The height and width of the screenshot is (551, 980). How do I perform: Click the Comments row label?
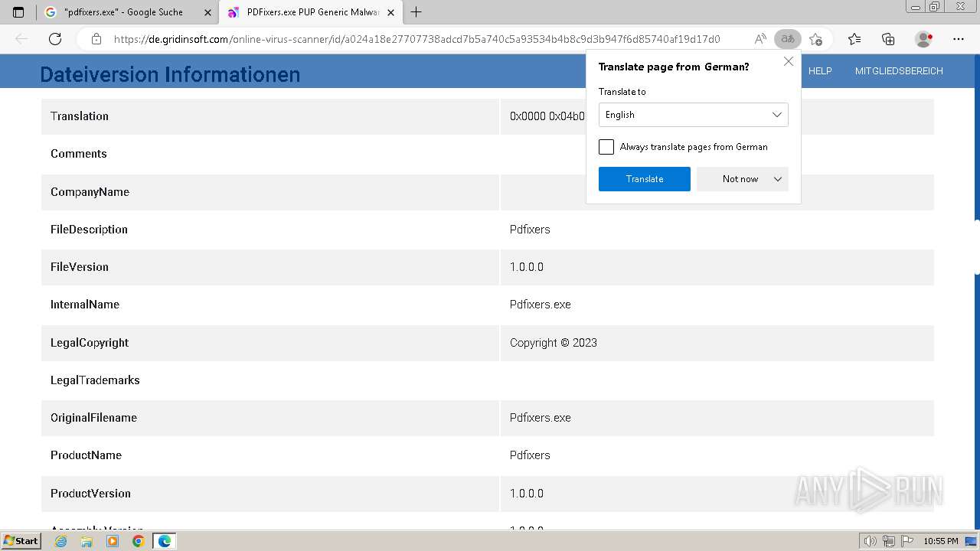79,154
